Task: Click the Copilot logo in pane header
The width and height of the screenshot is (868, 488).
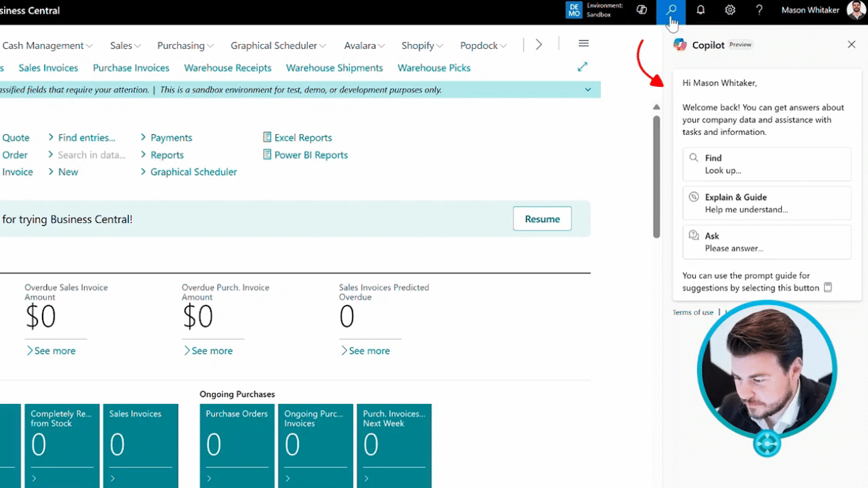Action: click(680, 45)
